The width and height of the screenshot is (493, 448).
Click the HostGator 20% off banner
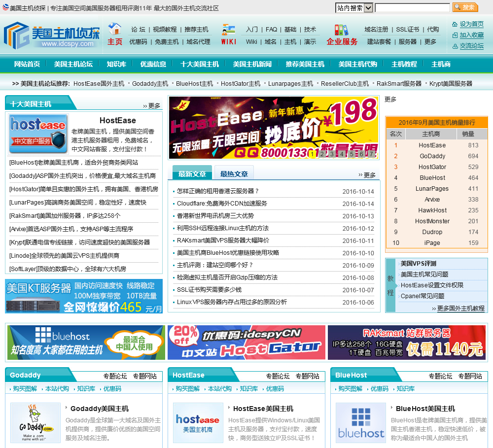[246, 343]
